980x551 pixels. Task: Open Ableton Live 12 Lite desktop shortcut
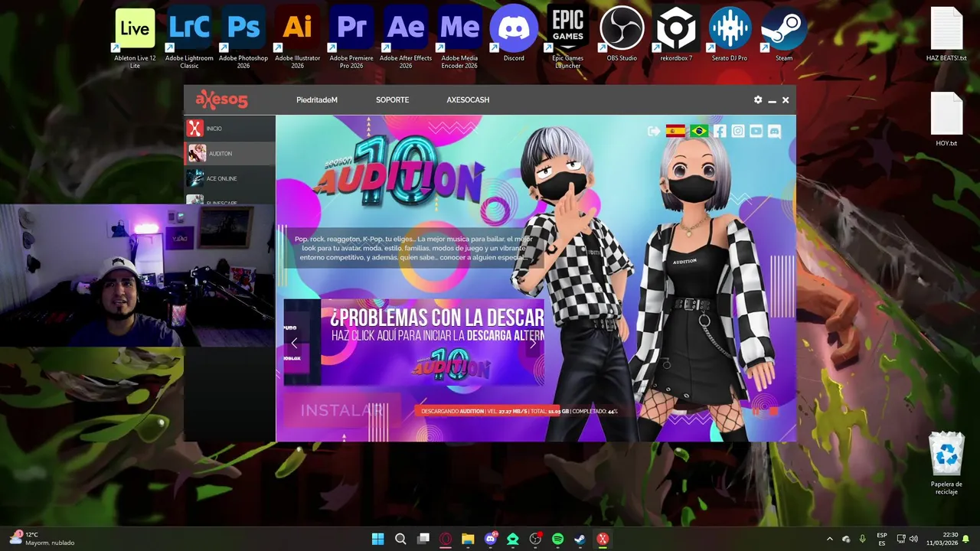pos(135,38)
